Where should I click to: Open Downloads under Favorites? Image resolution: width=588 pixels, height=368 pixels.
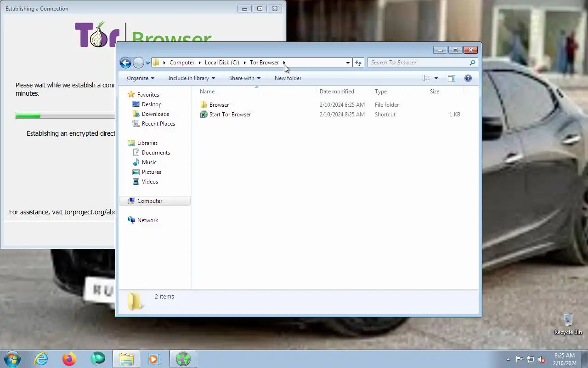155,114
